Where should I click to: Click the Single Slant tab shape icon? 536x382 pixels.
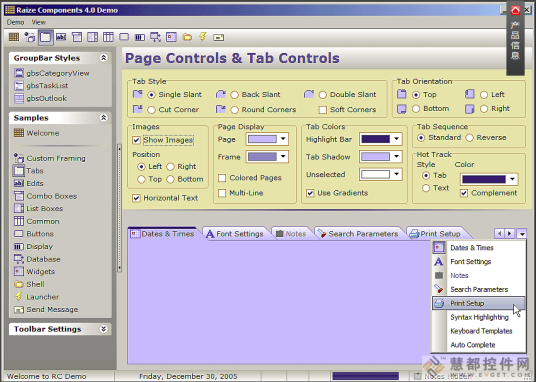(137, 94)
